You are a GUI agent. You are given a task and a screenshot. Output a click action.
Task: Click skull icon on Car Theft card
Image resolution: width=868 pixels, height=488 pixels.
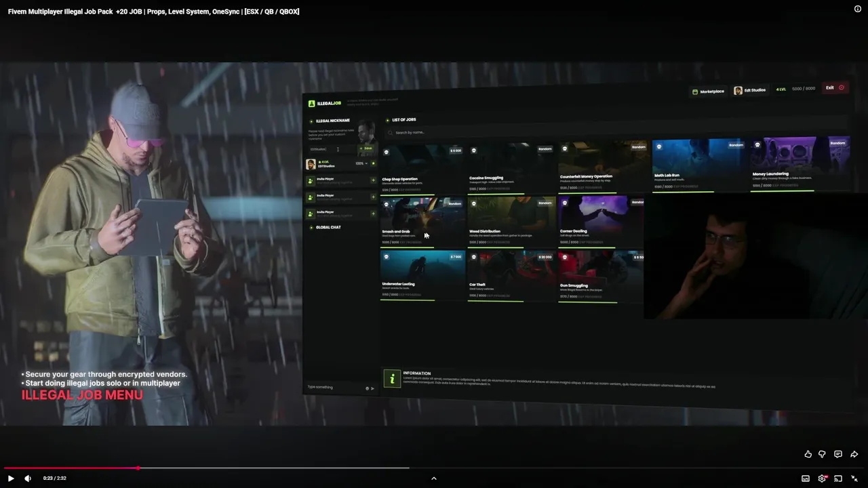pyautogui.click(x=474, y=258)
